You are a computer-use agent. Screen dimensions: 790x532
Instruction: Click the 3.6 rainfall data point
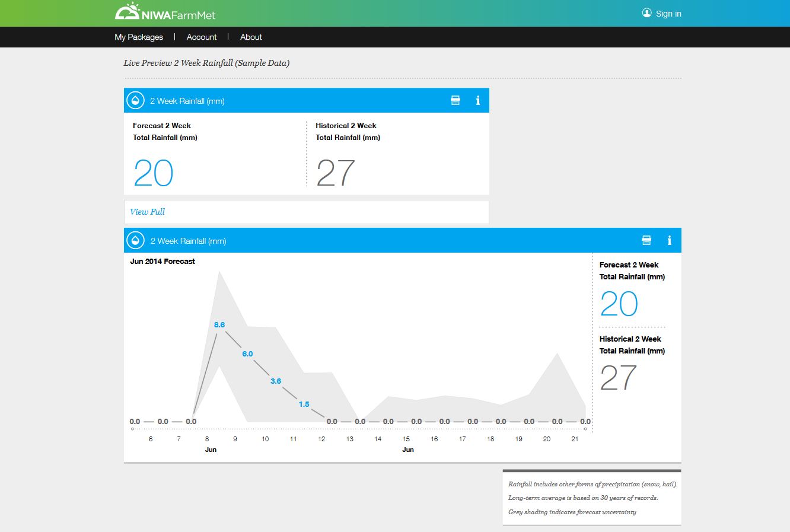point(276,381)
